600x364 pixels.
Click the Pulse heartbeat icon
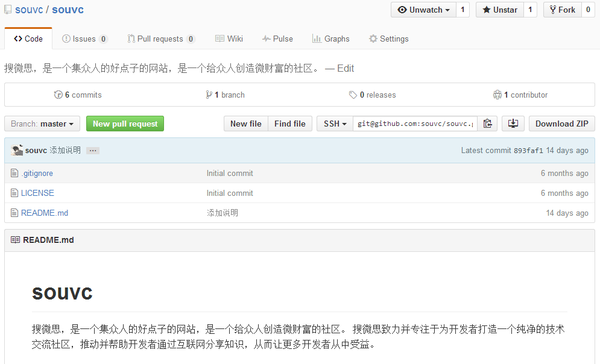click(x=267, y=39)
